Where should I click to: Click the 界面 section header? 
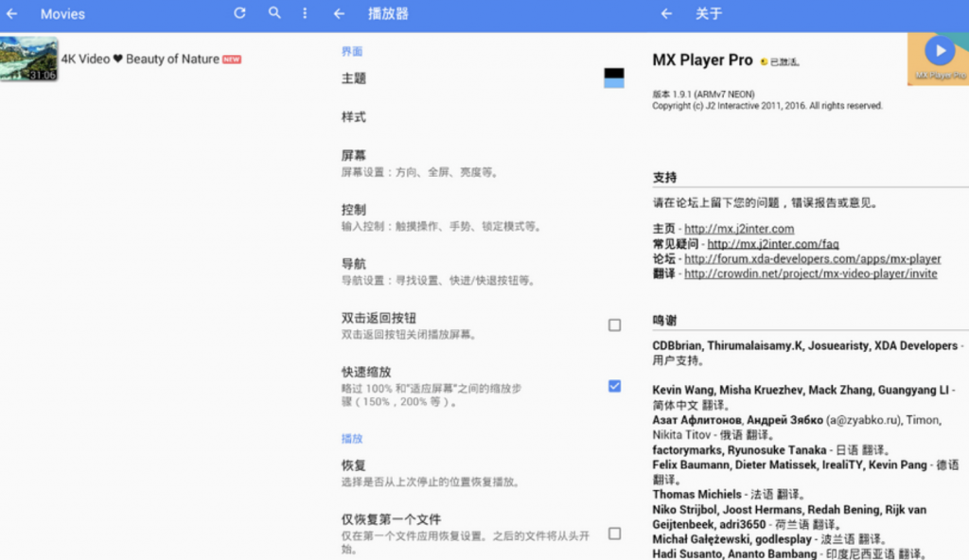[x=352, y=51]
